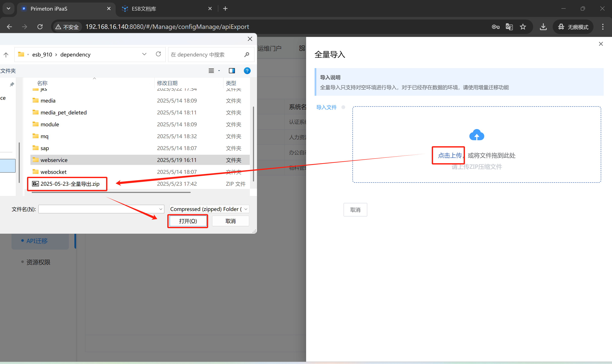The image size is (612, 364).
Task: Expand the file type filter dropdown
Action: (246, 209)
